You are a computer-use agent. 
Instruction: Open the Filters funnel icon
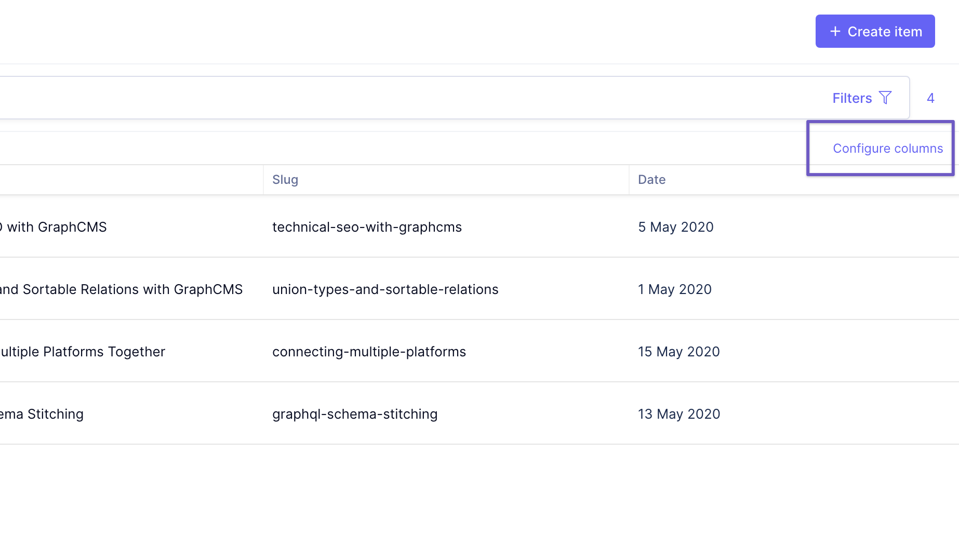click(x=885, y=98)
